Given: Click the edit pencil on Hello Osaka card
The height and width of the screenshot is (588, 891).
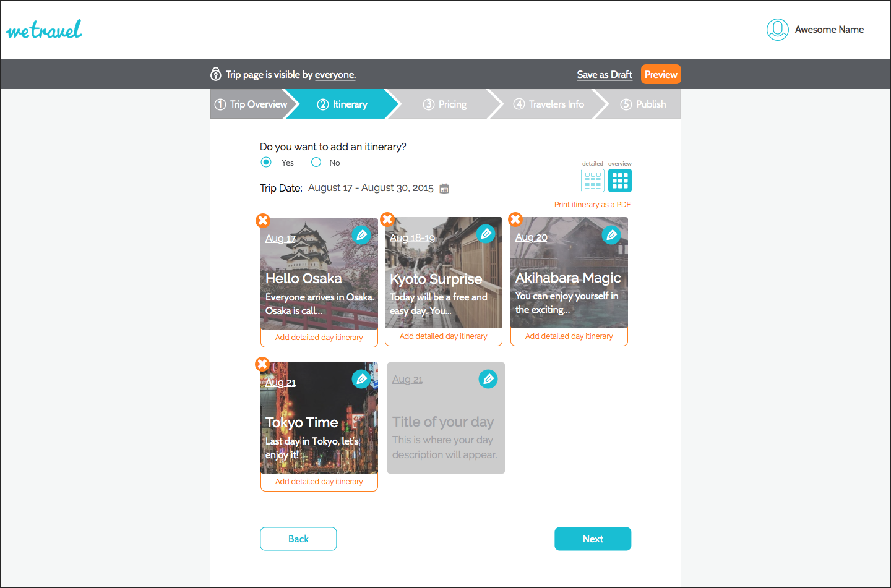Looking at the screenshot, I should coord(361,235).
